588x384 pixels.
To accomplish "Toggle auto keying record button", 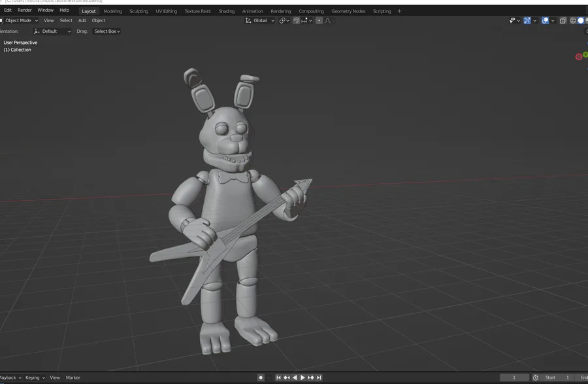I will tap(261, 377).
